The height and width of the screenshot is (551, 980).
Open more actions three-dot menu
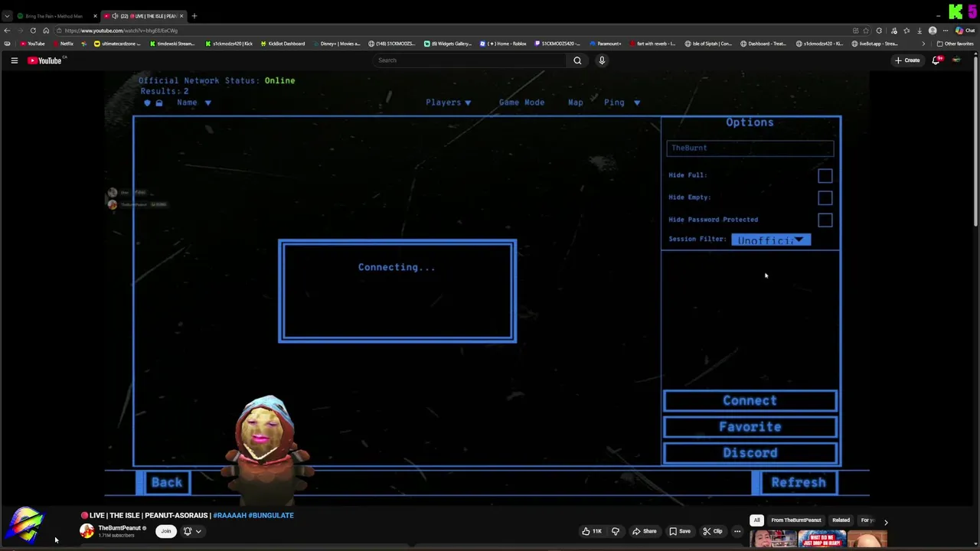click(737, 531)
